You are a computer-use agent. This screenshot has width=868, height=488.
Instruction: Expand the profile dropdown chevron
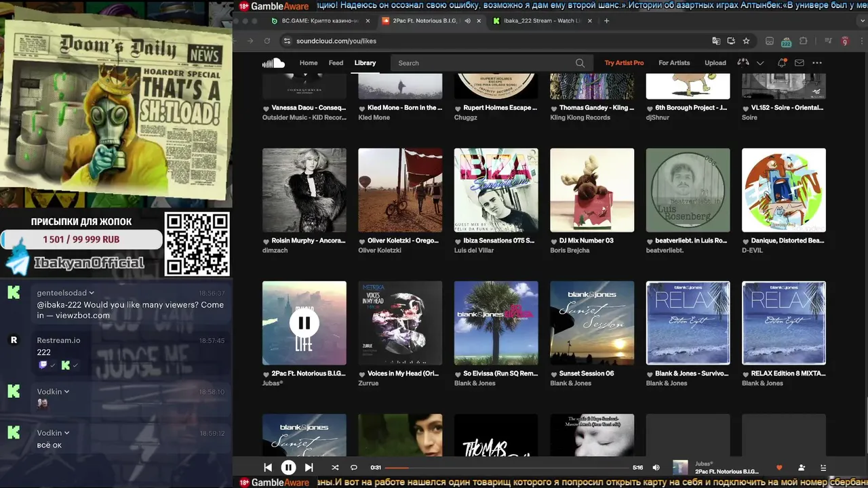click(760, 63)
